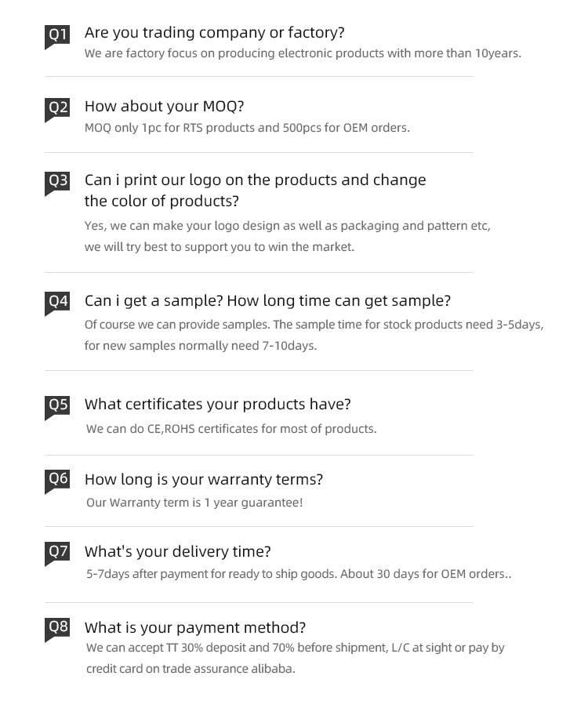
Task: Click the CE,ROHS certificates answer text
Action: click(x=231, y=429)
